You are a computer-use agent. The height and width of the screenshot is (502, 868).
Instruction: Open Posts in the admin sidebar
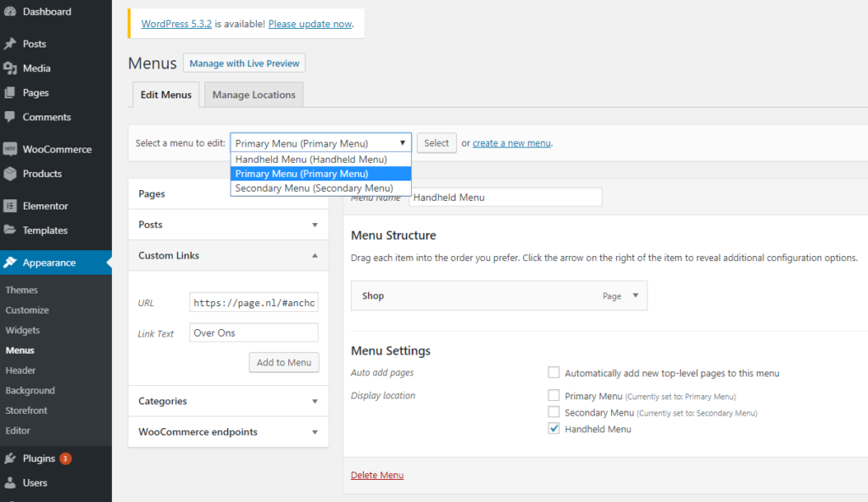(55, 44)
